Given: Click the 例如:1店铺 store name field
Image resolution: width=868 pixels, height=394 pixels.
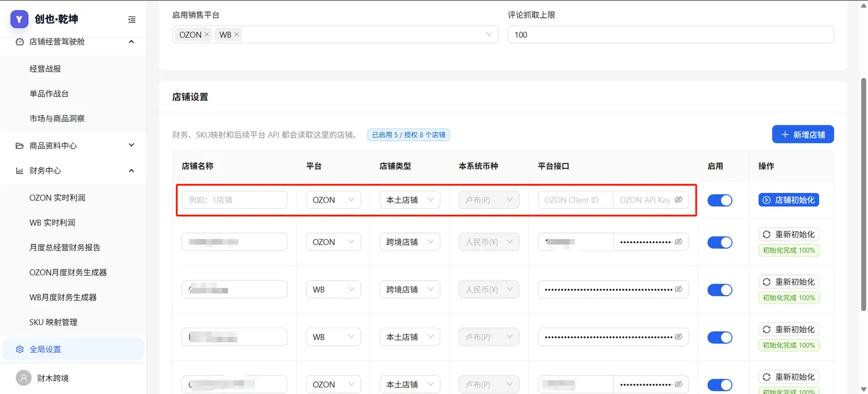Looking at the screenshot, I should click(234, 200).
